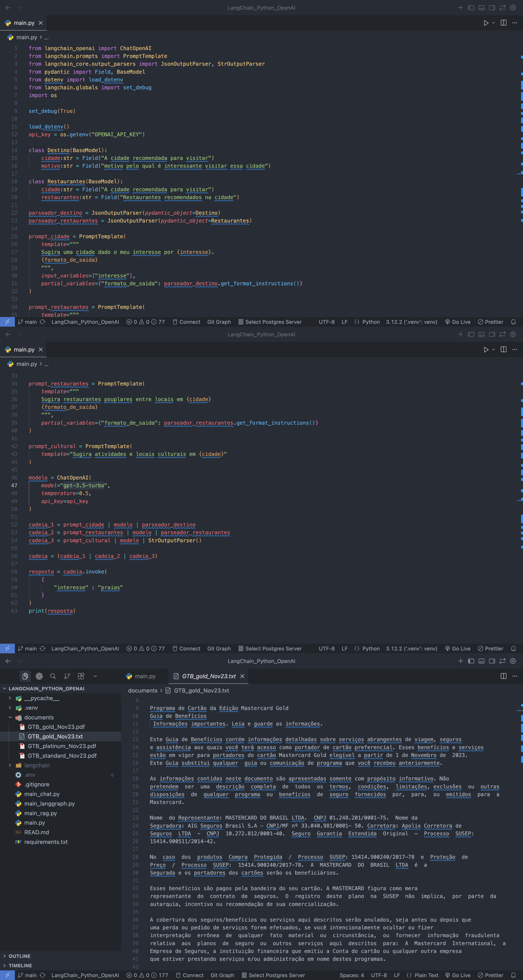523x980 pixels.
Task: Go back using arrow in top window
Action: click(8, 8)
